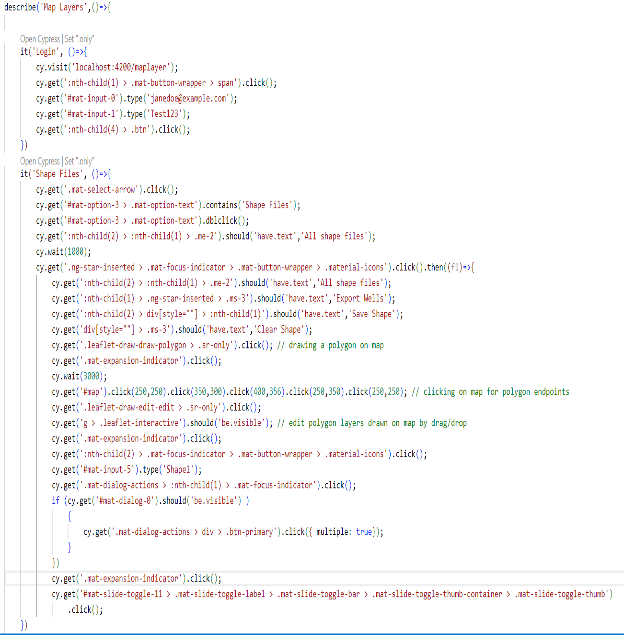This screenshot has width=624, height=636.
Task: Click the ':nth-child(4) > .btn' click line
Action: [112, 130]
